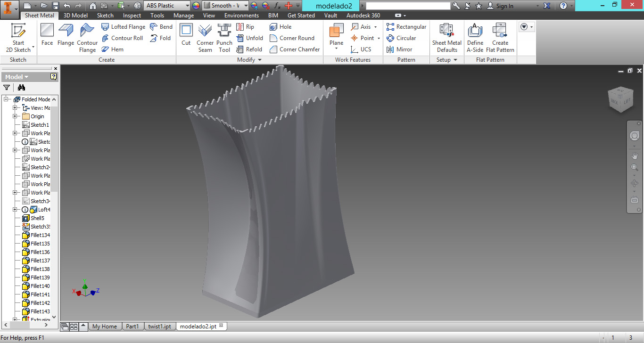644x343 pixels.
Task: Click the Sign In link
Action: tap(505, 6)
